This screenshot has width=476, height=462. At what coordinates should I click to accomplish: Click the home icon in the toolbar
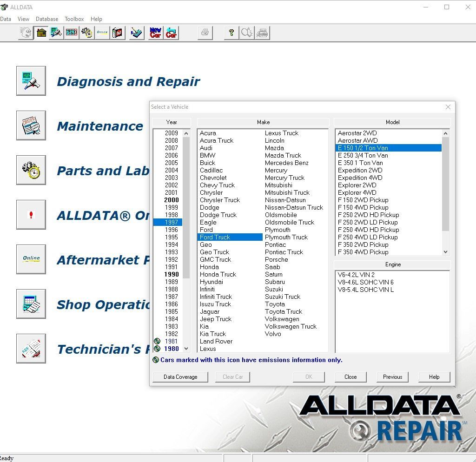tap(41, 33)
